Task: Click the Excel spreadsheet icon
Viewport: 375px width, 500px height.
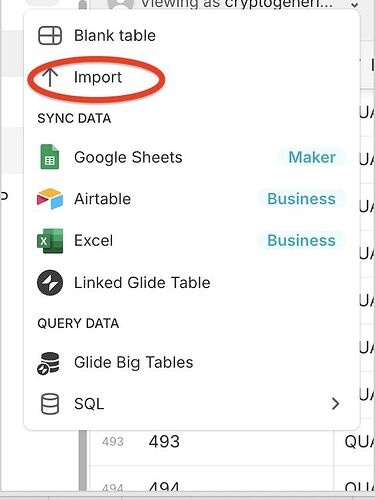Action: [50, 241]
